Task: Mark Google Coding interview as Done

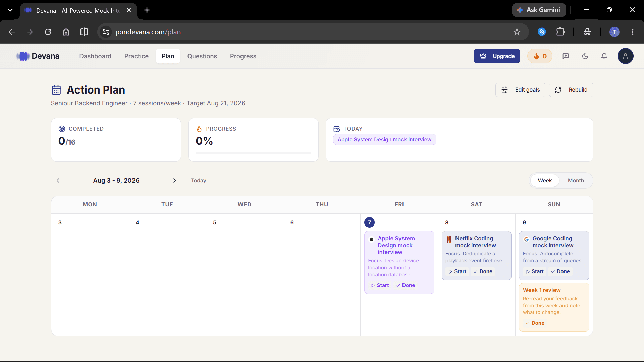Action: pos(560,271)
